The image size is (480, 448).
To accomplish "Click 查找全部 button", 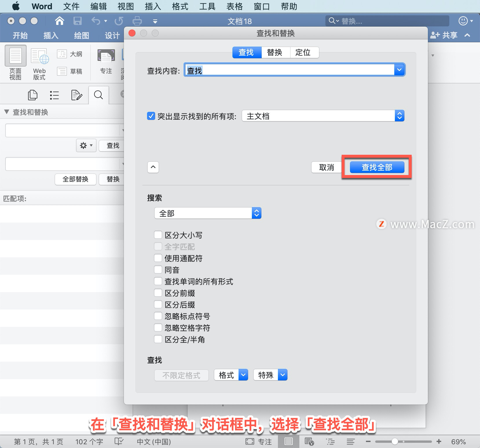I will pos(377,167).
